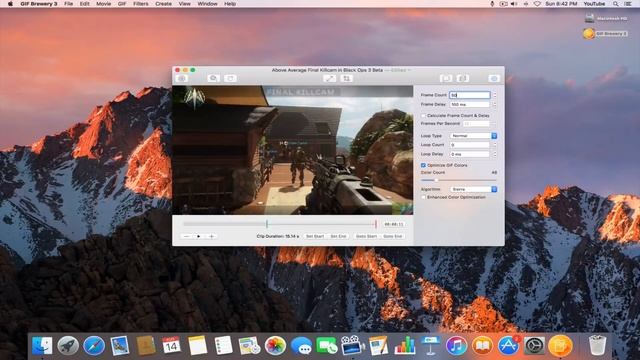Open Finder from the Dock
The image size is (640, 360).
pyautogui.click(x=42, y=346)
